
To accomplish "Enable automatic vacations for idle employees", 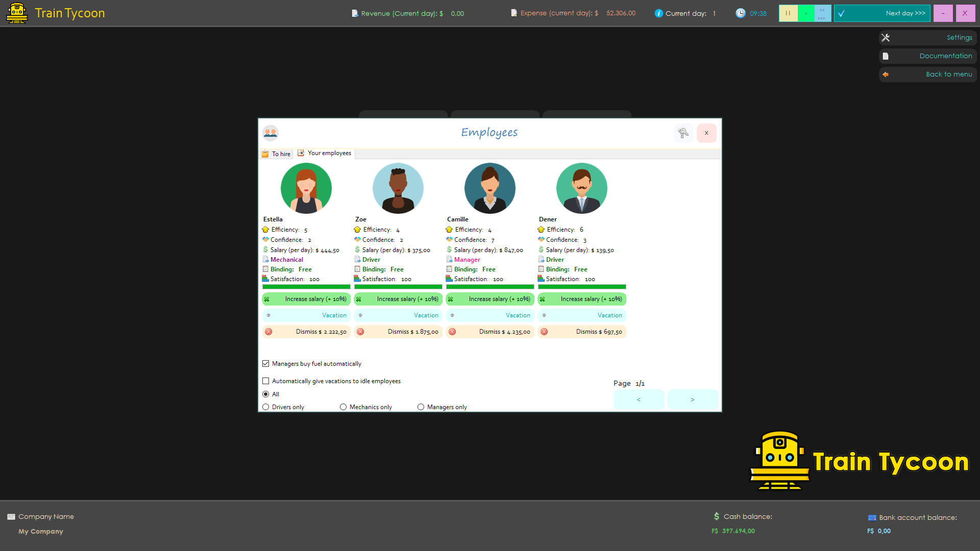I will pyautogui.click(x=265, y=381).
